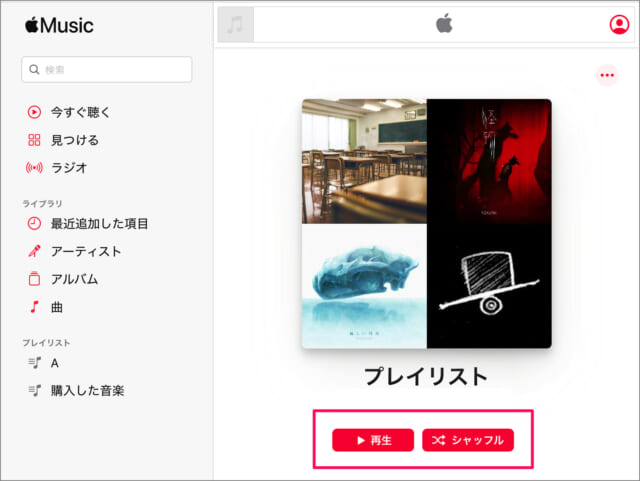Open the 曲 songs list

tap(45, 307)
